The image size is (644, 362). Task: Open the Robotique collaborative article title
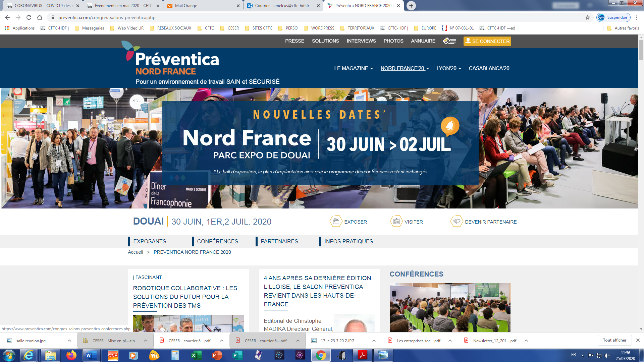click(185, 297)
